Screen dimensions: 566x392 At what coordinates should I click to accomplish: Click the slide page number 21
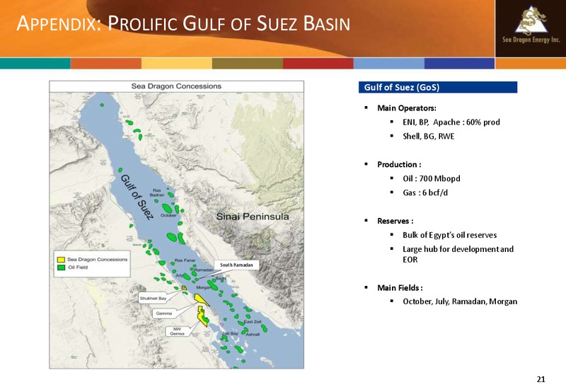point(541,379)
